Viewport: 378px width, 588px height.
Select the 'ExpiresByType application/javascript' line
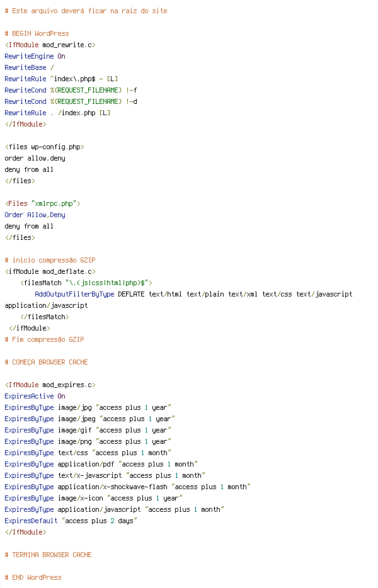click(115, 509)
